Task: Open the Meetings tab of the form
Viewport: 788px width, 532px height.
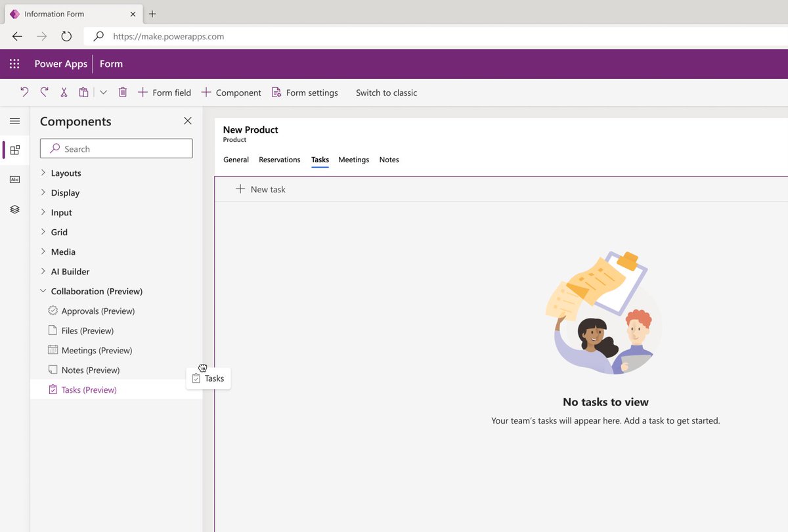Action: point(353,160)
